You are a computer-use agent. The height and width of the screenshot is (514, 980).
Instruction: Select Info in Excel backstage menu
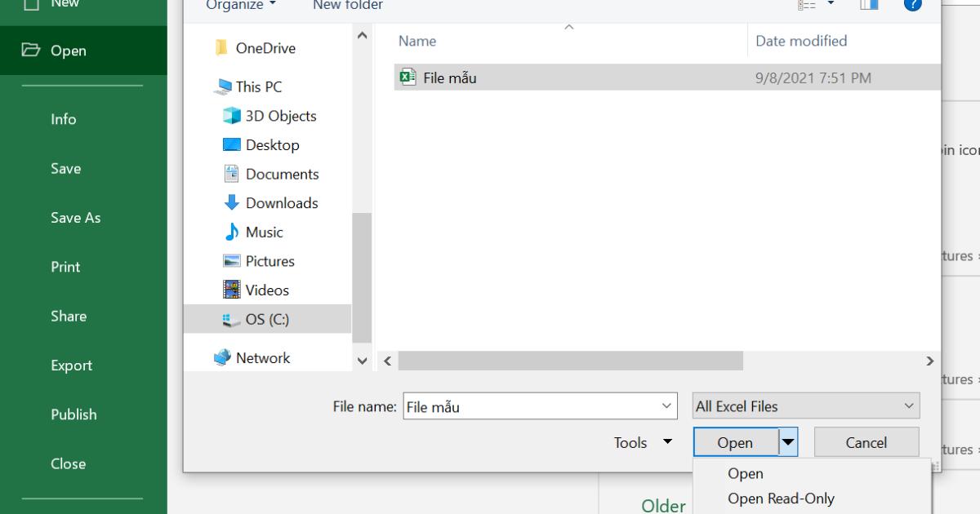click(x=63, y=119)
